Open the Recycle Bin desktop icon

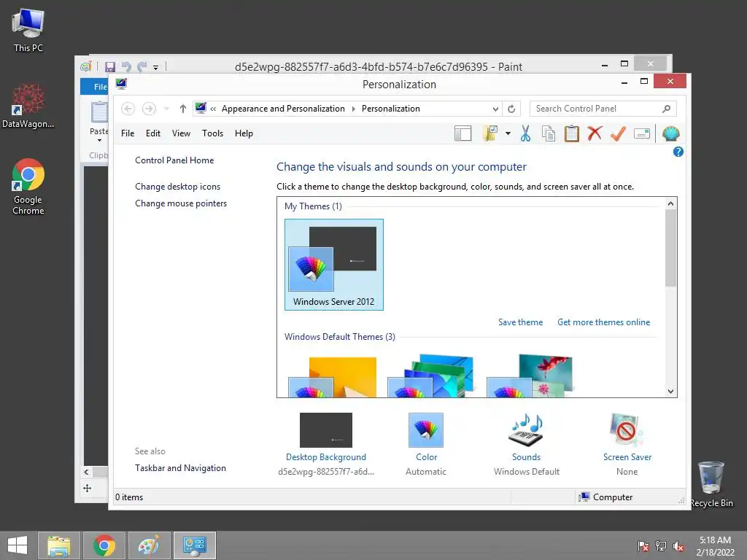[x=711, y=484]
